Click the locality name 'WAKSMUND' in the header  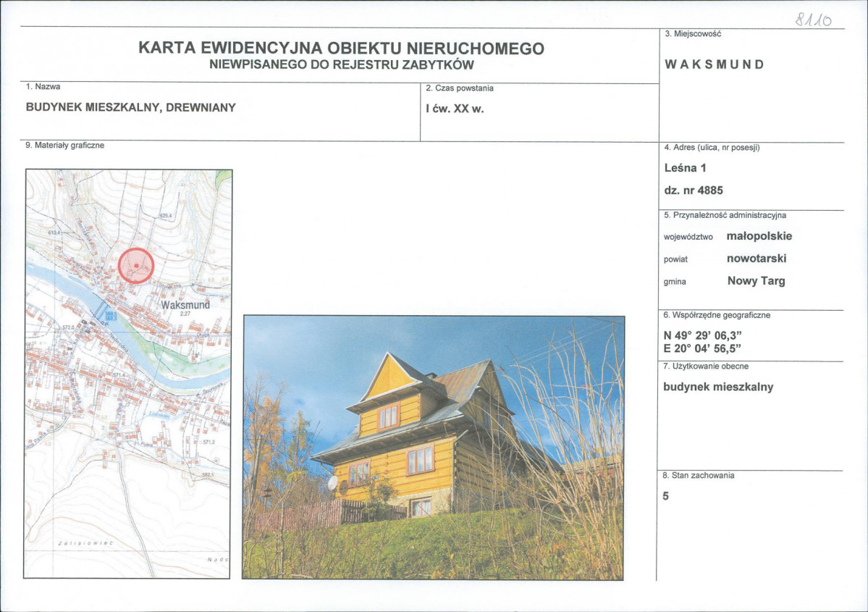714,64
